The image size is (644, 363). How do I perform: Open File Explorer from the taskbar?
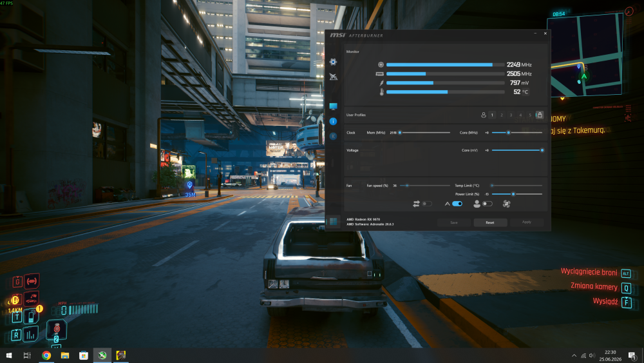[65, 356]
